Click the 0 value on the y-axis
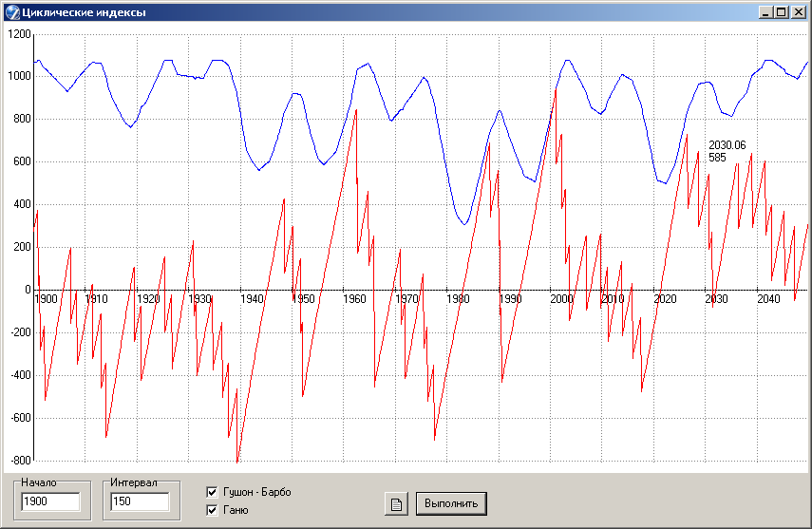 (28, 290)
